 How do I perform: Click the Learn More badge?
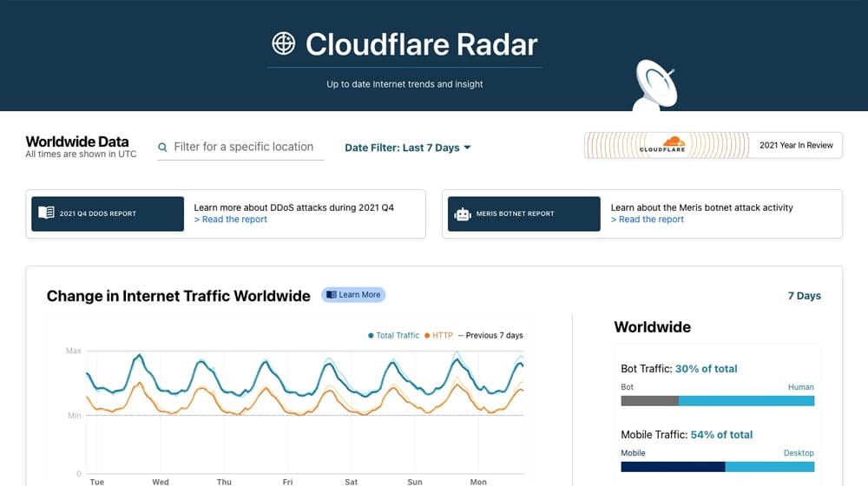353,295
